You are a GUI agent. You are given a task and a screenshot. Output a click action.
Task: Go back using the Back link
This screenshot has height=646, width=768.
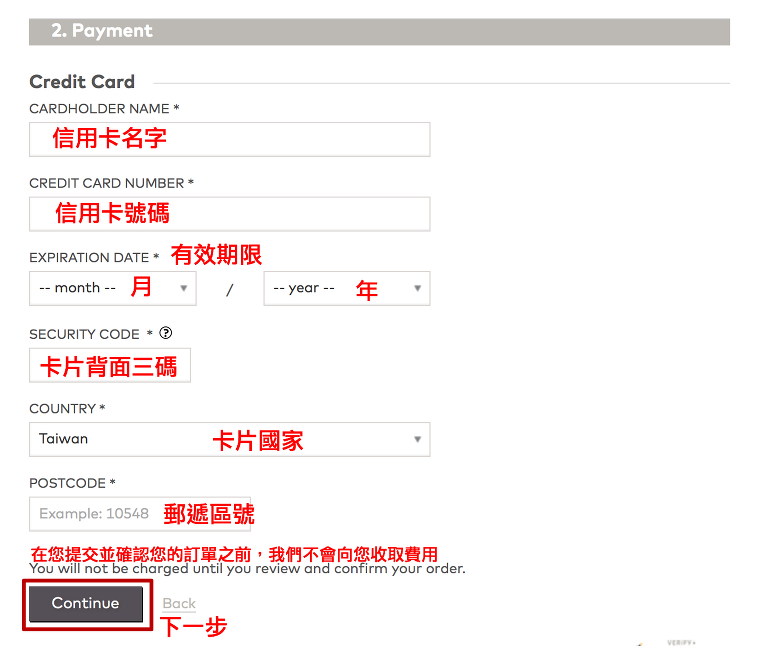[x=179, y=603]
